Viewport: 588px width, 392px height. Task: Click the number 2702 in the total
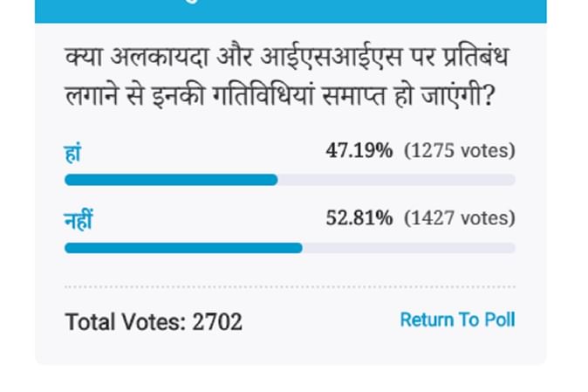pyautogui.click(x=217, y=322)
